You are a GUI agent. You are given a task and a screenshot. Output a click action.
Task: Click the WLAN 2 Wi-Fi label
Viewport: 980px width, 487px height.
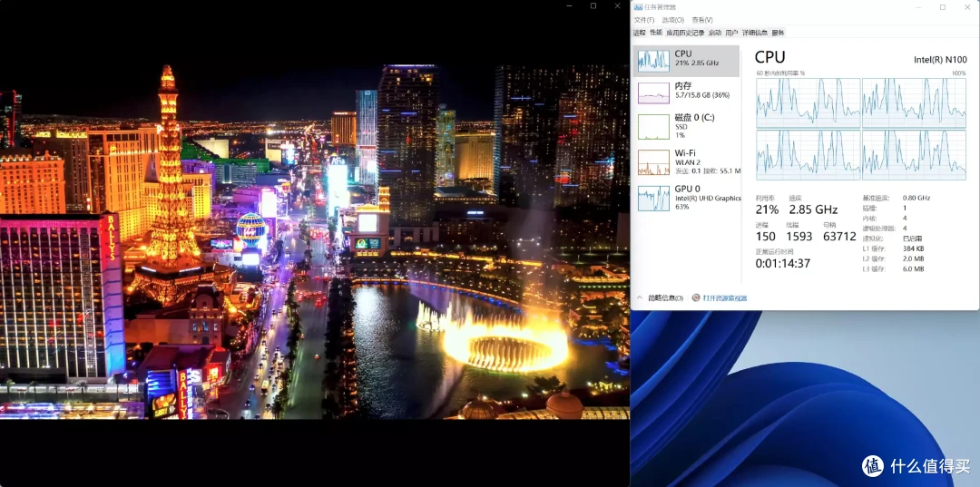(x=688, y=162)
